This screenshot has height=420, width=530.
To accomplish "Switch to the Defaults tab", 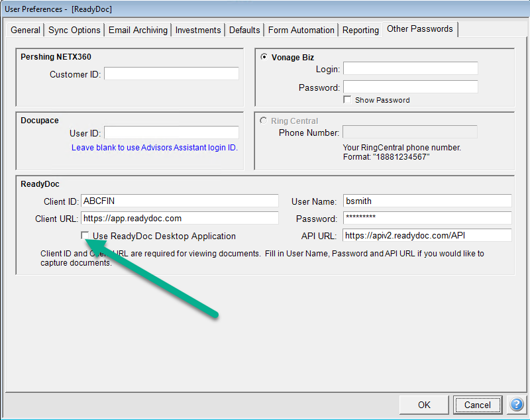I will (x=244, y=30).
